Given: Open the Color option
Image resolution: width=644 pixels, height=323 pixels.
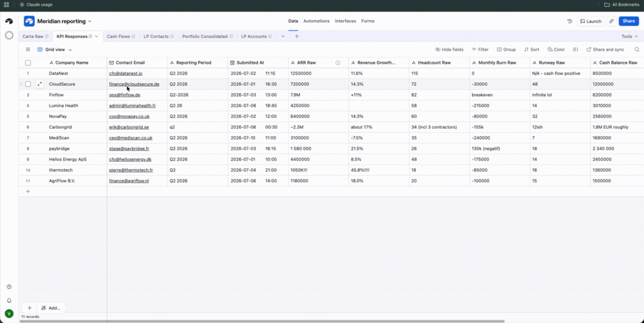Looking at the screenshot, I should [556, 49].
